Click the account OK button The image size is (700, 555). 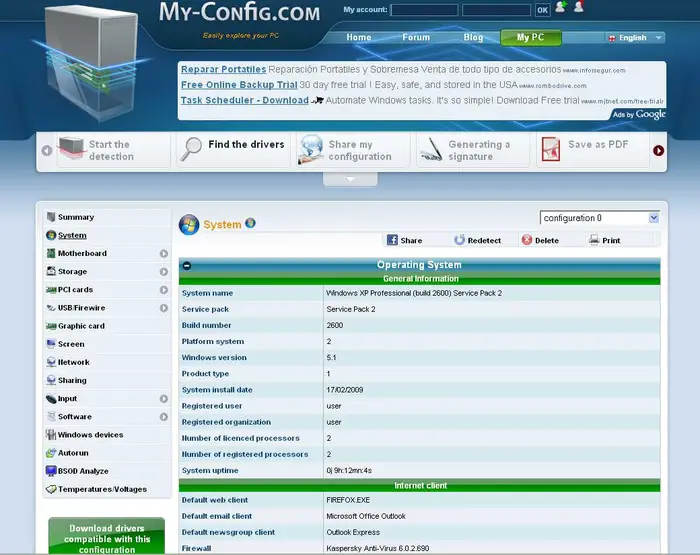point(542,10)
